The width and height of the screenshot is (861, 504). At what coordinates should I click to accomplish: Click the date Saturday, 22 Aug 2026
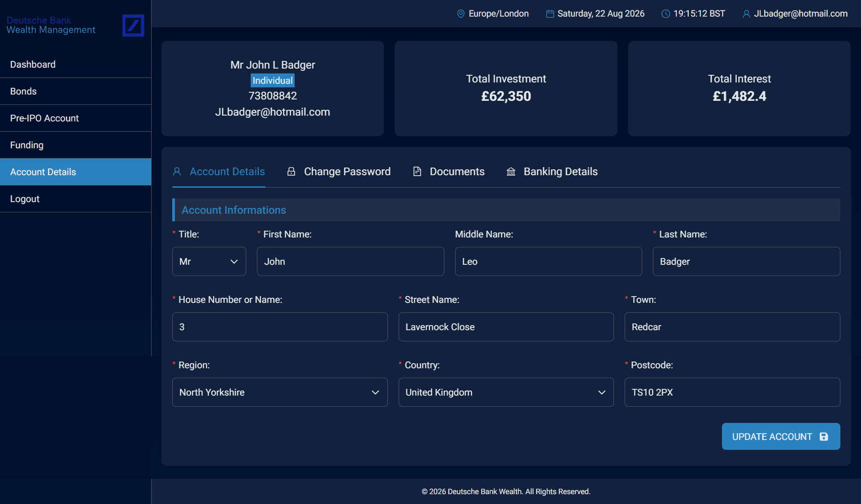(x=601, y=14)
